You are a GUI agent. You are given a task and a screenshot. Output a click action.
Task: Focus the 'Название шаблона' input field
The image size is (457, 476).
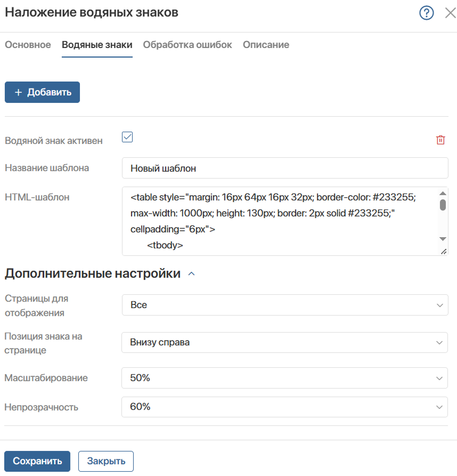pyautogui.click(x=285, y=168)
